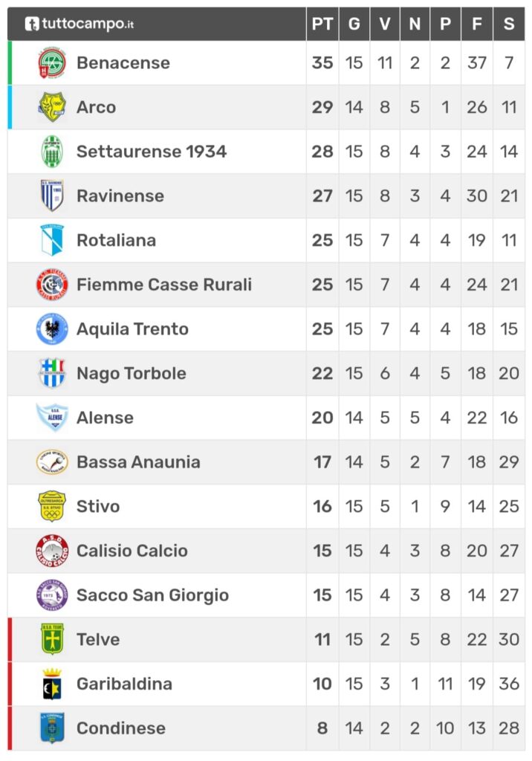Open the Nago Torbole team link
Viewport: 532px width, 761px height.
[132, 374]
